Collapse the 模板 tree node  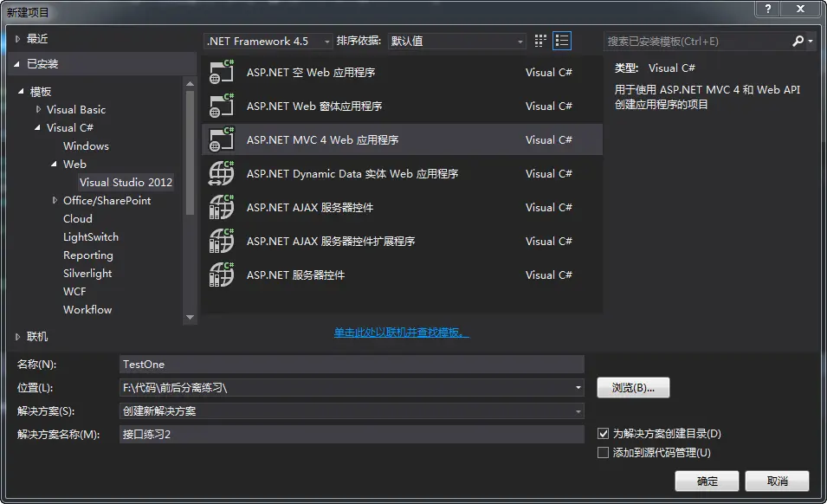[x=21, y=91]
